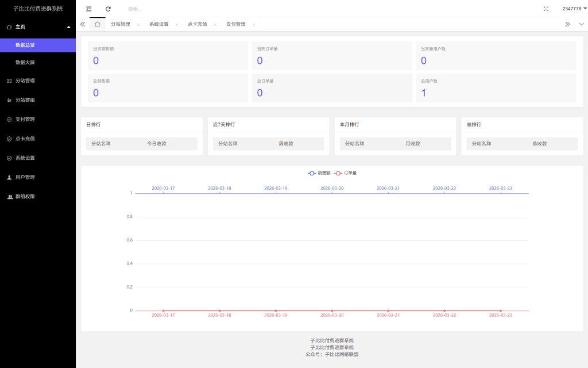Screen dimensions: 588x368
Task: Click the fullscreen button at top right
Action: click(546, 9)
